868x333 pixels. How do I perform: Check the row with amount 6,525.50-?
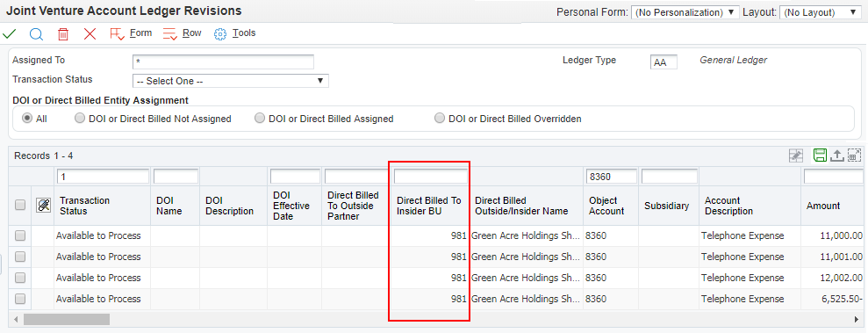(x=20, y=299)
